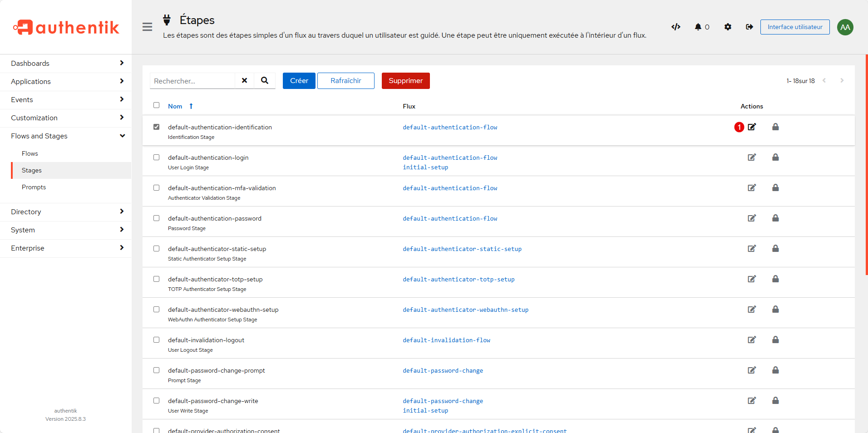Clear the search field with X icon
The image size is (868, 433).
(244, 80)
